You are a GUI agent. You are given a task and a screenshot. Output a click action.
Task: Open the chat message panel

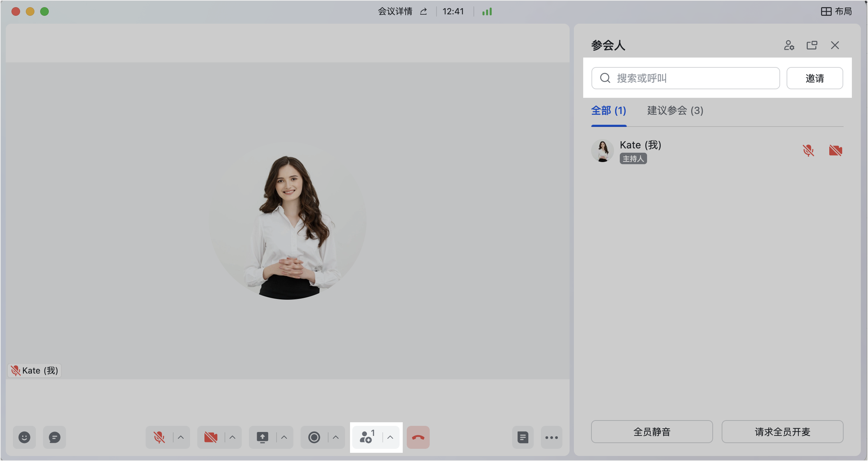pos(55,437)
